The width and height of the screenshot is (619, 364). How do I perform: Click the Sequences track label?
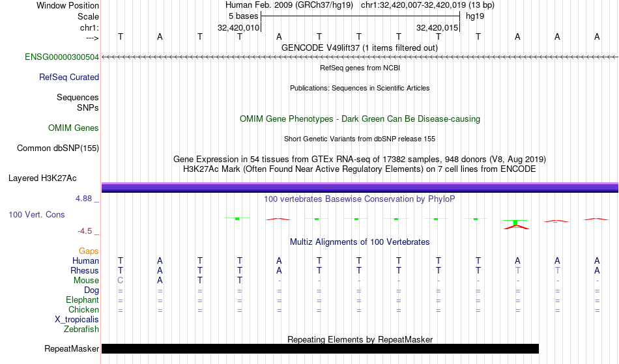(78, 98)
